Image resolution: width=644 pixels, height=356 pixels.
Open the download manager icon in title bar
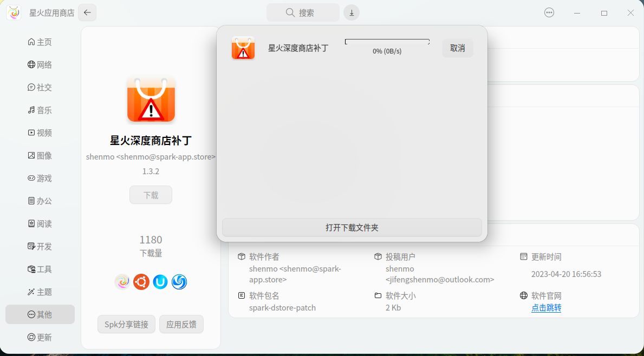coord(351,12)
